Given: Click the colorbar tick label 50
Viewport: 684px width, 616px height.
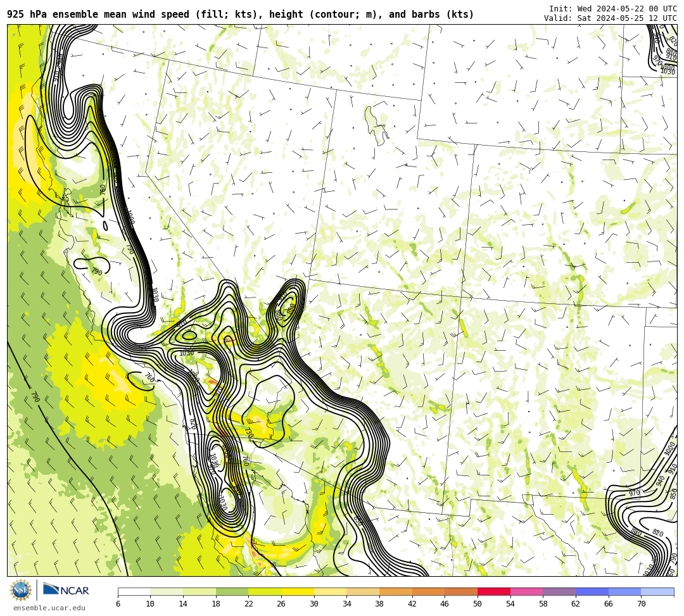Looking at the screenshot, I should tap(478, 604).
